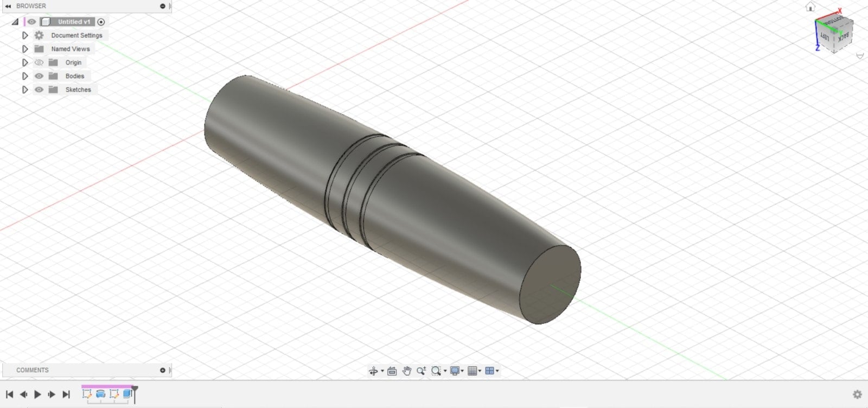This screenshot has width=868, height=408.
Task: Select Named Views in browser tree
Action: 71,49
